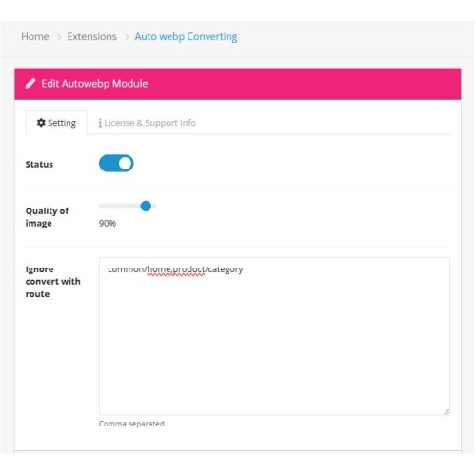This screenshot has height=476, width=476.
Task: Focus the Ignore convert with route textarea
Action: pos(274,336)
